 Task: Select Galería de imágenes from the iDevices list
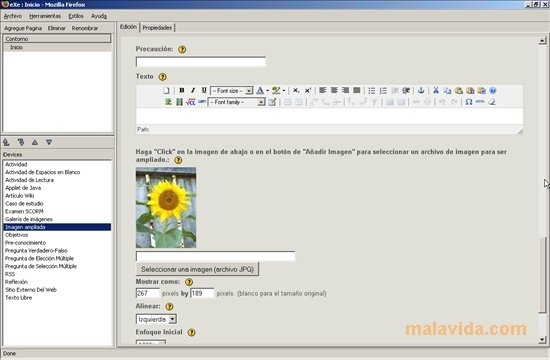tap(29, 219)
